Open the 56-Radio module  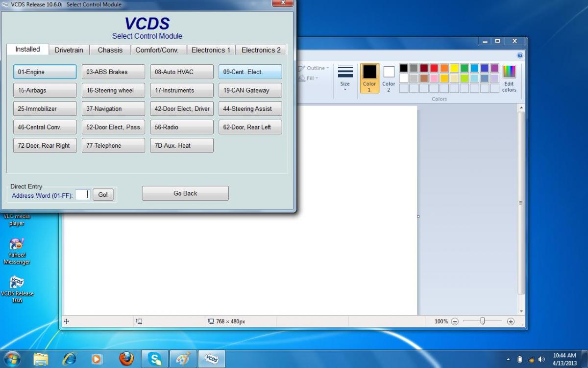coord(182,127)
